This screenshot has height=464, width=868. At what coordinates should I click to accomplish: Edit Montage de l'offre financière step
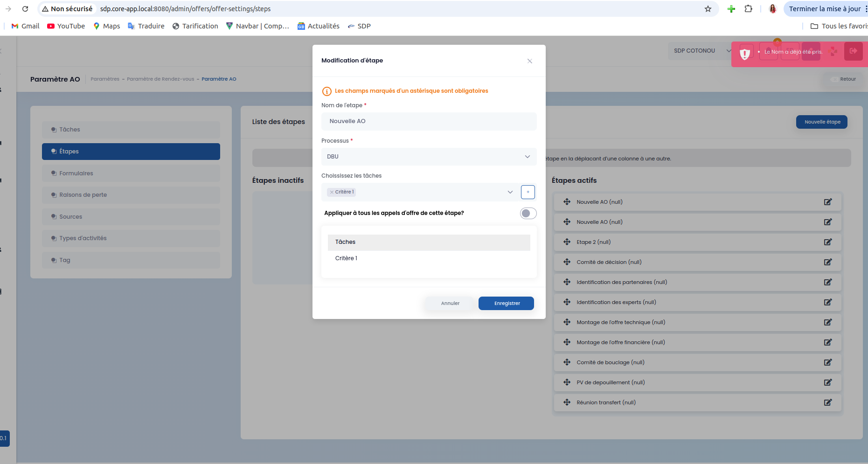click(827, 342)
